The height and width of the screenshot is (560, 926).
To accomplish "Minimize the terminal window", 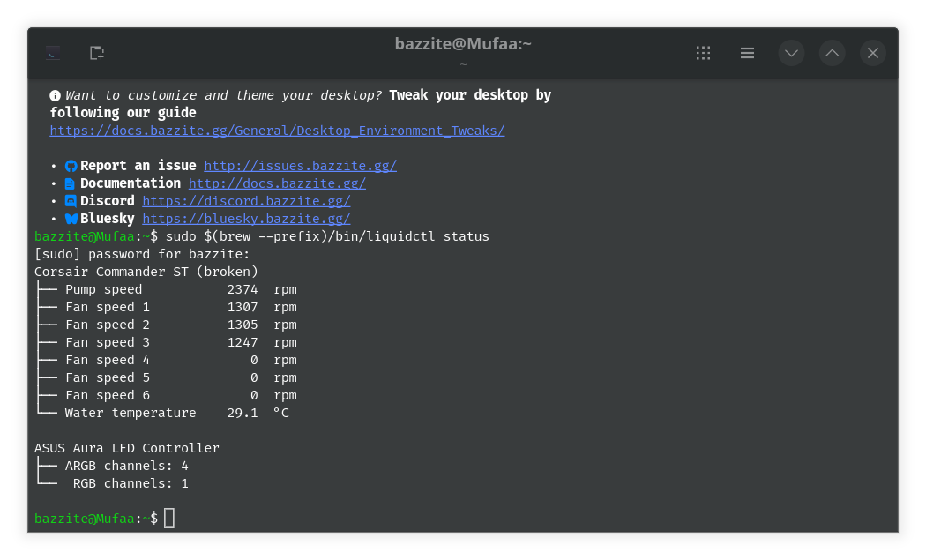I will (x=791, y=53).
